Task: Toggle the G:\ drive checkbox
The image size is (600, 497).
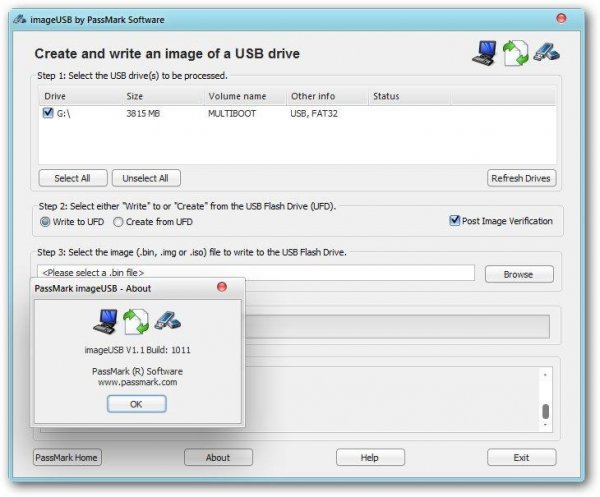Action: tap(48, 113)
